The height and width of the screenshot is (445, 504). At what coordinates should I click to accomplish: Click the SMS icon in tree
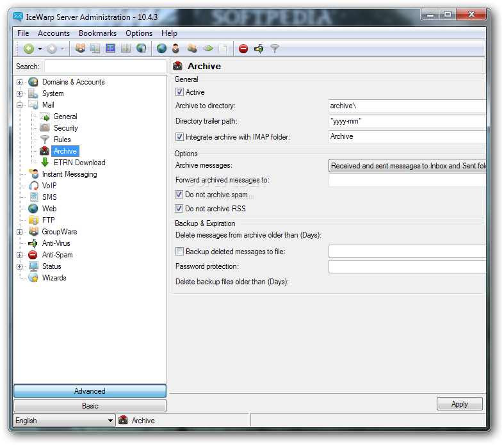tap(33, 197)
